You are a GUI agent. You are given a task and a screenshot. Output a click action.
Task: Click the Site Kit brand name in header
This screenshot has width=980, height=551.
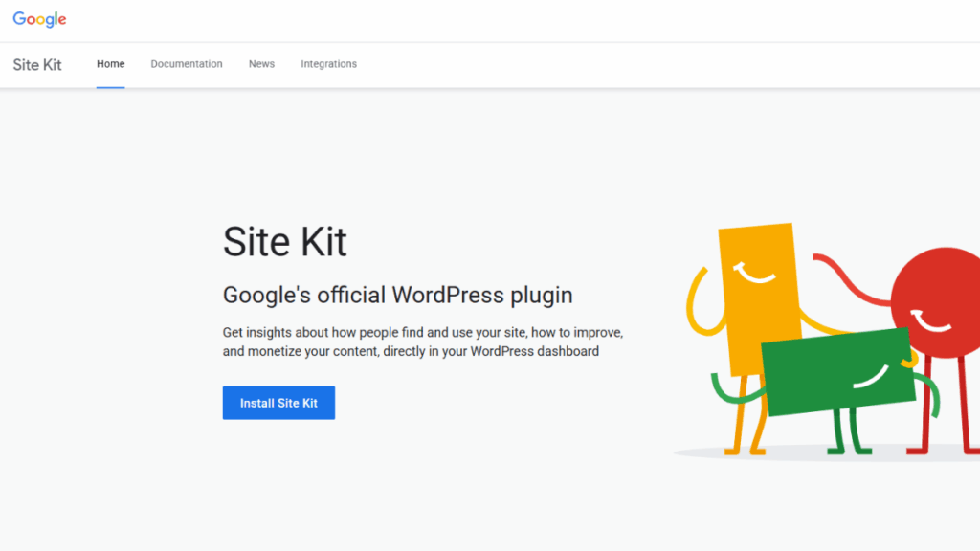pyautogui.click(x=37, y=65)
